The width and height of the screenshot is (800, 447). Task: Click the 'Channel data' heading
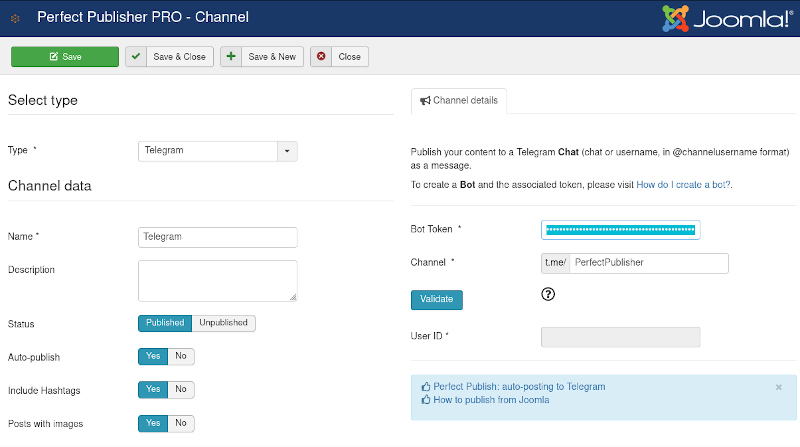click(x=49, y=186)
